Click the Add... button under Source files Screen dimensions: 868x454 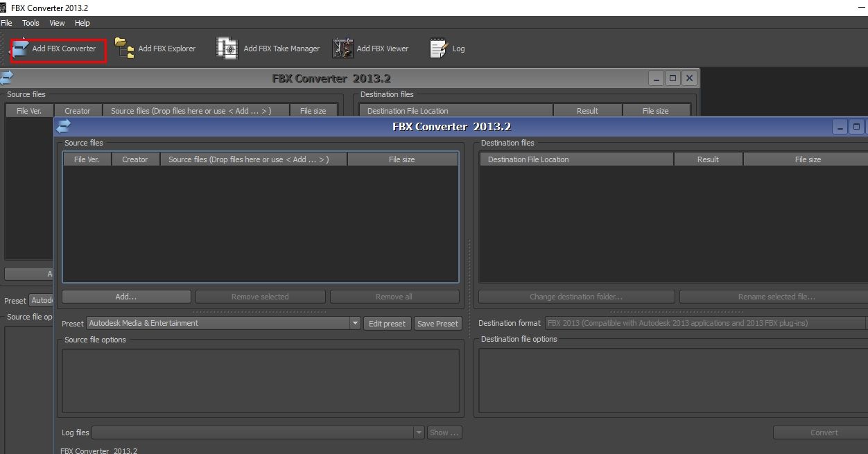click(125, 296)
